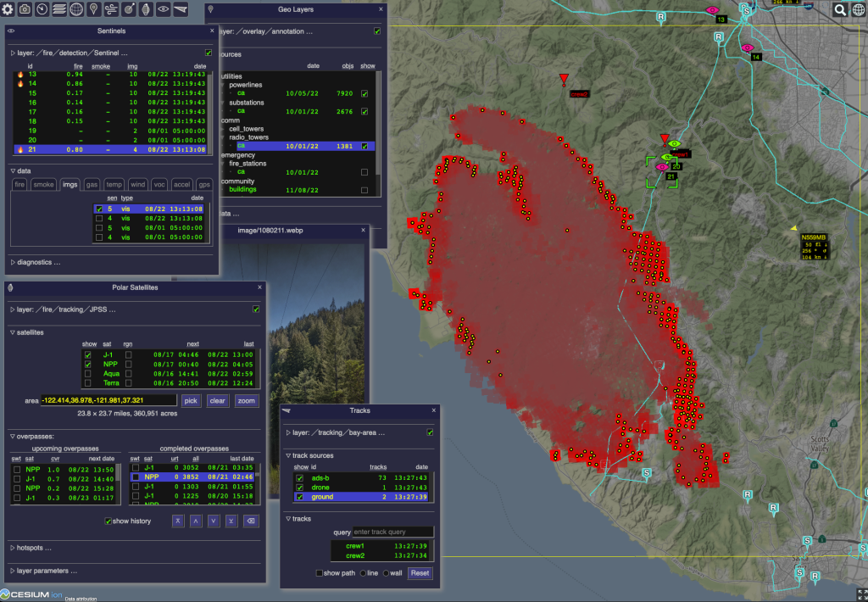Click the camera icon in top toolbar
Image resolution: width=868 pixels, height=602 pixels.
(25, 8)
